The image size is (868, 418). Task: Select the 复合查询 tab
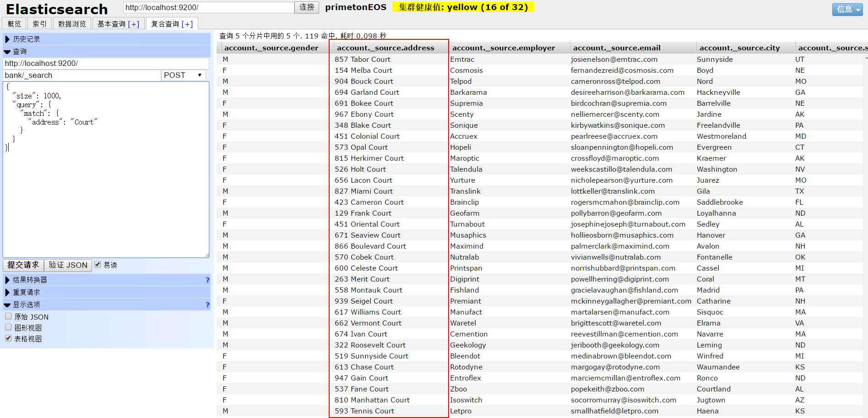click(x=165, y=24)
